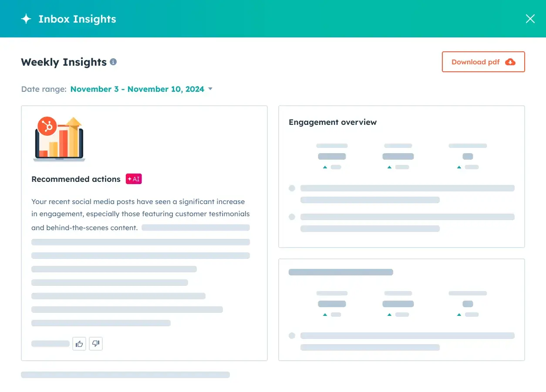546x392 pixels.
Task: Click the Inbox Insights header title
Action: click(x=77, y=19)
